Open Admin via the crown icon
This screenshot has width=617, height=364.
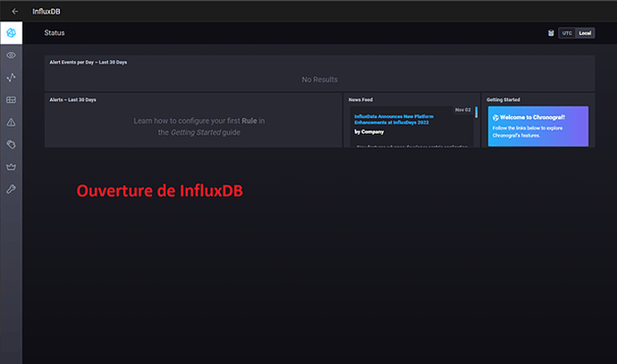coord(11,167)
